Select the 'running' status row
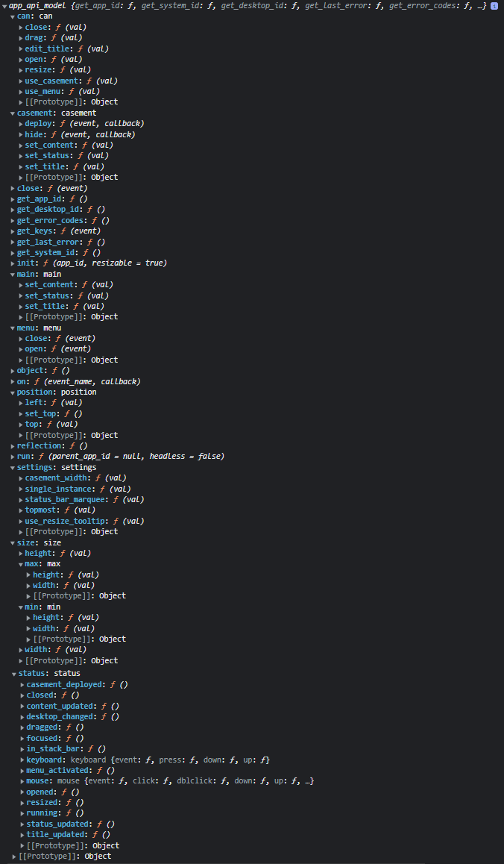Viewport: 504px width, 864px height. coord(51,814)
